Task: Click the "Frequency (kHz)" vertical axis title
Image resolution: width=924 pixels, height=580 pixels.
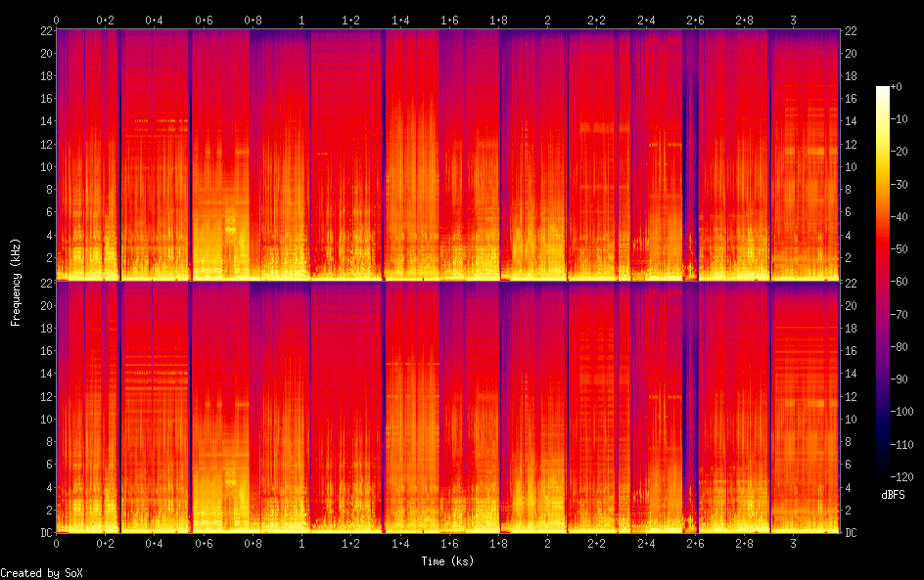Action: (x=16, y=282)
